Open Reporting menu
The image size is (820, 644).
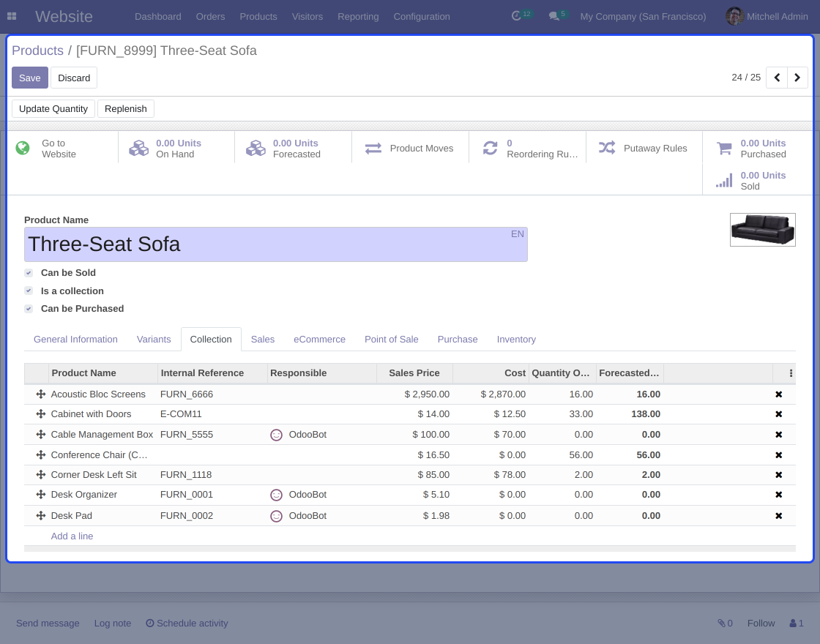(x=358, y=16)
